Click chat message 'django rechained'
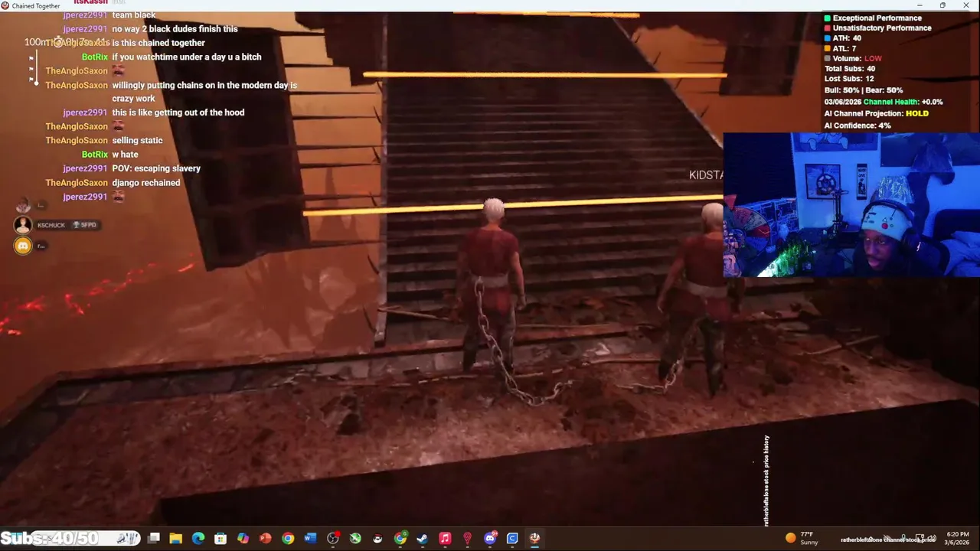 click(145, 183)
